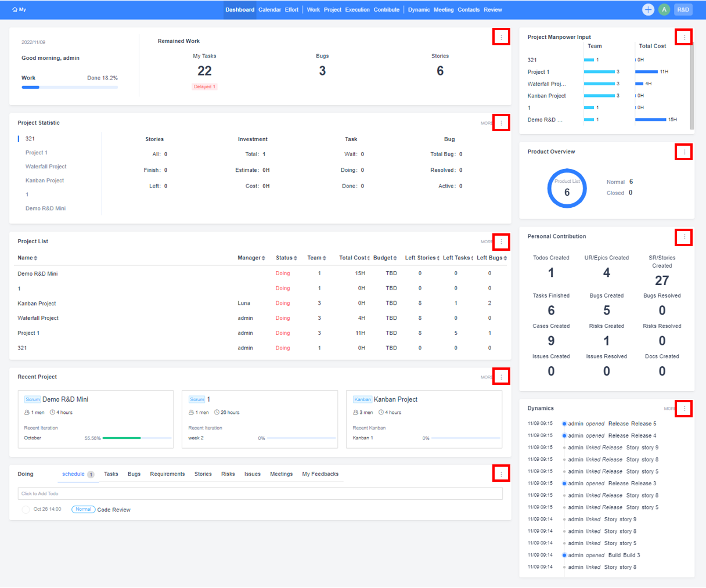706x588 pixels.
Task: Select the Bugs tab in Doing panel
Action: pyautogui.click(x=134, y=474)
